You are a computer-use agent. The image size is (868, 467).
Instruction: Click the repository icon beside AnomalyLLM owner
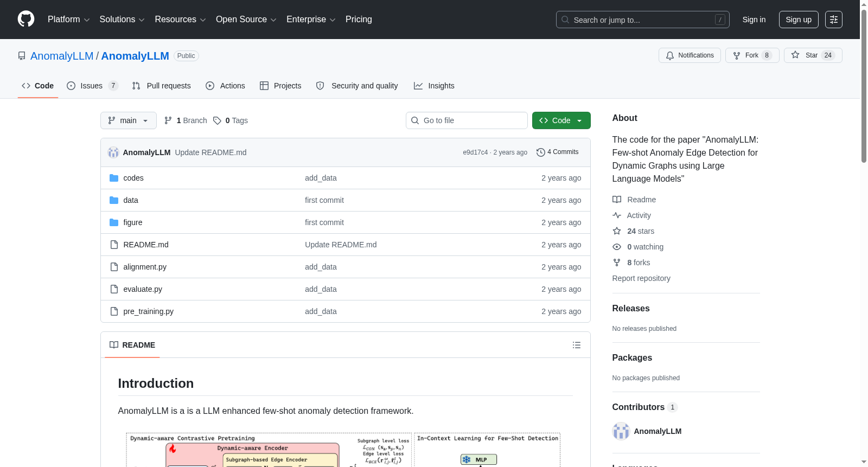coord(22,56)
